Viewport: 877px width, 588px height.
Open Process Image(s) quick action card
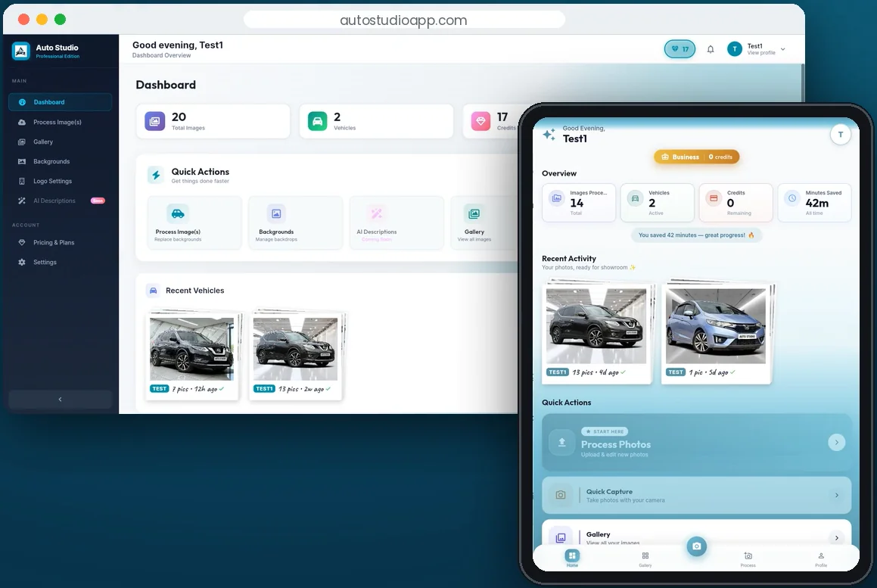[194, 222]
